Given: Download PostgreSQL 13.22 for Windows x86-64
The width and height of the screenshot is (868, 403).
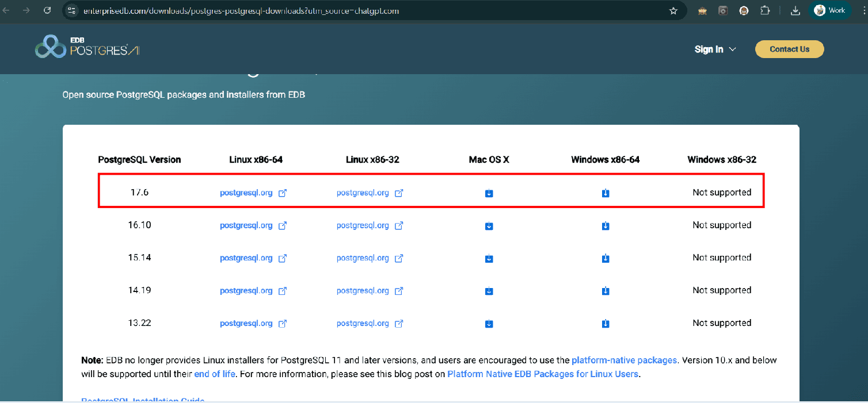Looking at the screenshot, I should [606, 324].
